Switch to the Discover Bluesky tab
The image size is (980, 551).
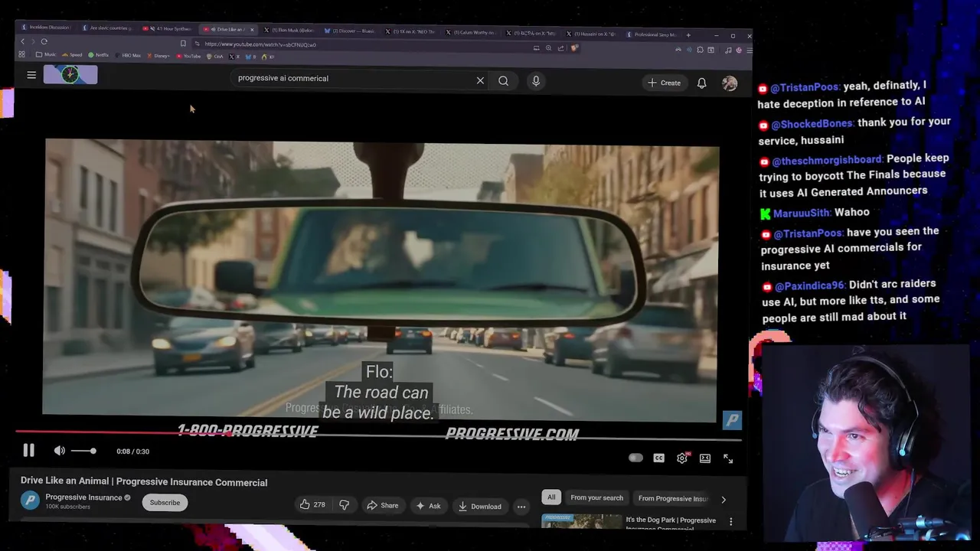coord(350,31)
